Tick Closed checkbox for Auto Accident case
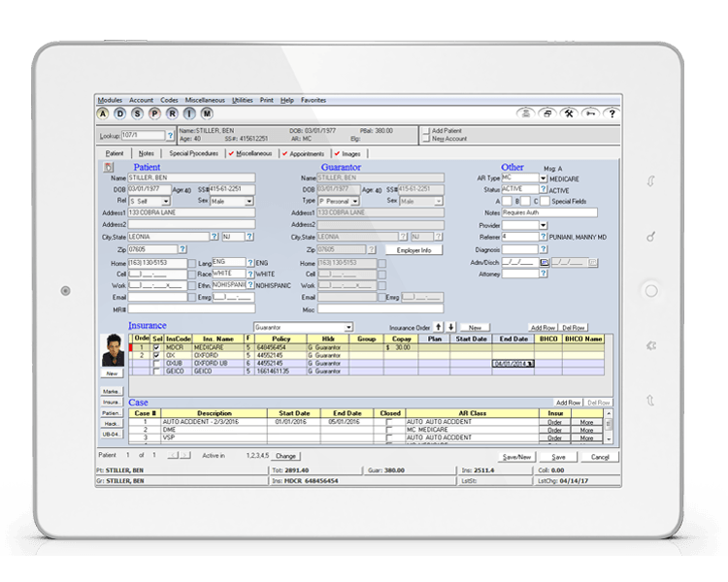This screenshot has height=582, width=728. (x=390, y=423)
